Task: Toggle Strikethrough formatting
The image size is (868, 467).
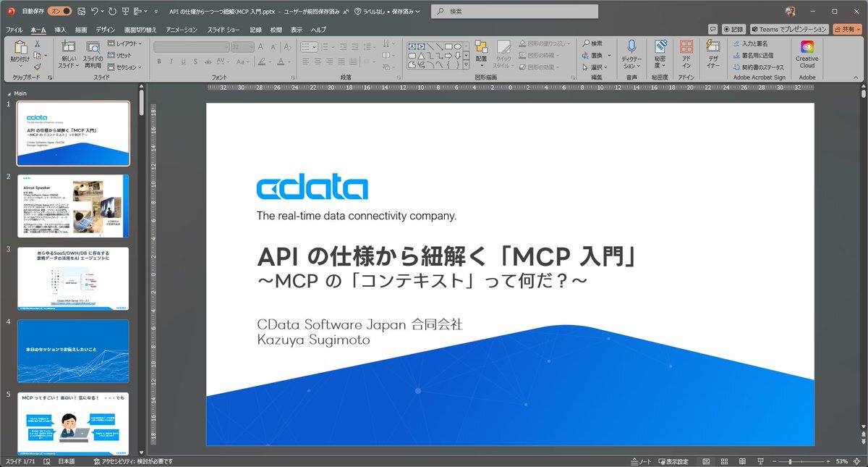Action: (209, 62)
